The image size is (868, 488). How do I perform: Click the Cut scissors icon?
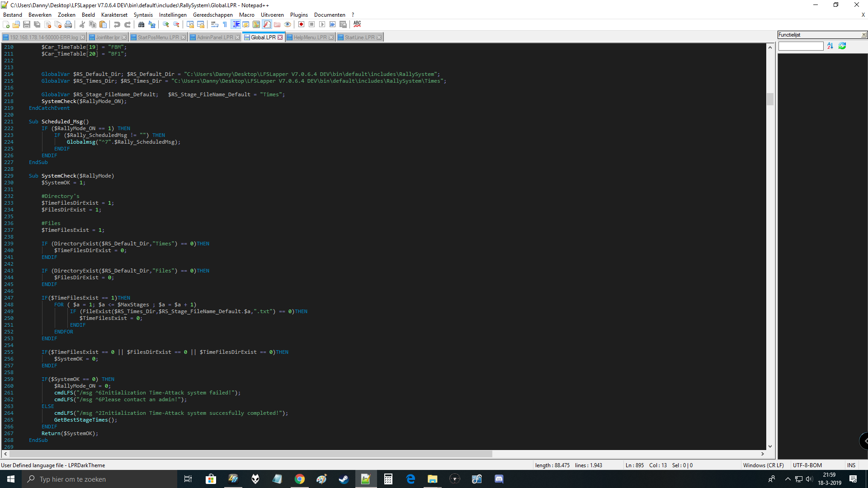point(82,24)
